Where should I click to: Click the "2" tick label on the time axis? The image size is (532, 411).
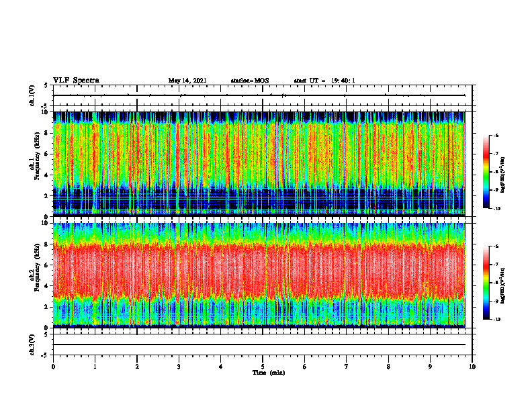coord(137,367)
